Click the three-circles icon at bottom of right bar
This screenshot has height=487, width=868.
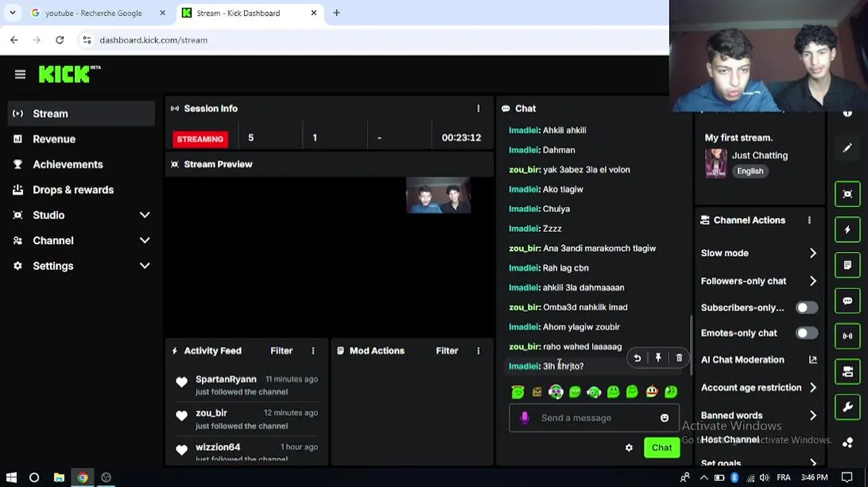[x=848, y=443]
